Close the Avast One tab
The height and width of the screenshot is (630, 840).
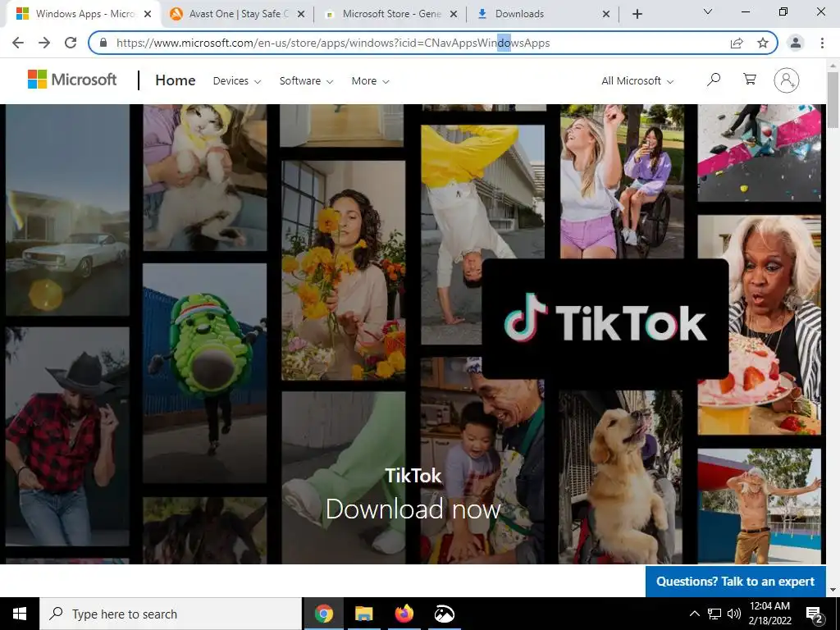pos(301,14)
